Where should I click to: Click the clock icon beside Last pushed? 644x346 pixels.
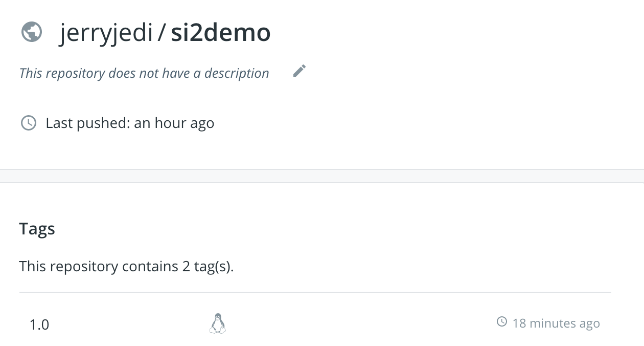click(x=29, y=122)
